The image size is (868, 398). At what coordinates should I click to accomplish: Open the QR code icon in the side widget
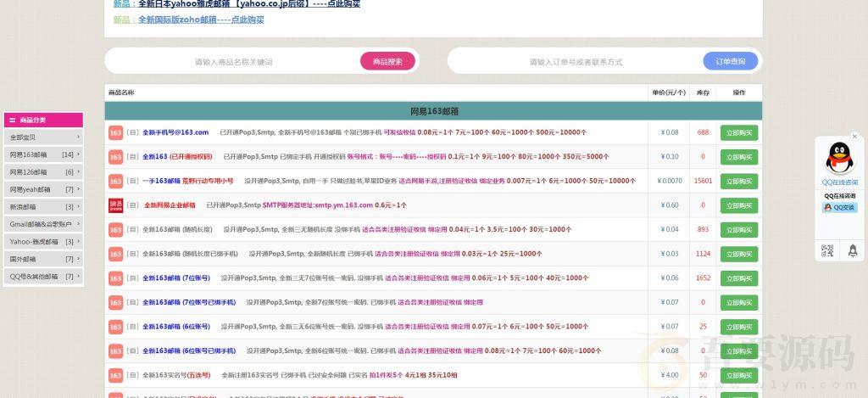click(x=827, y=250)
